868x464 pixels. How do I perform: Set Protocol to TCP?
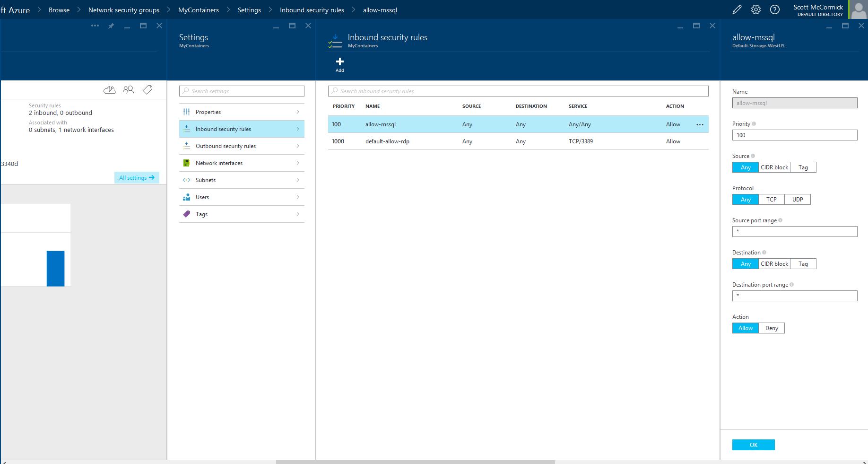pyautogui.click(x=771, y=200)
